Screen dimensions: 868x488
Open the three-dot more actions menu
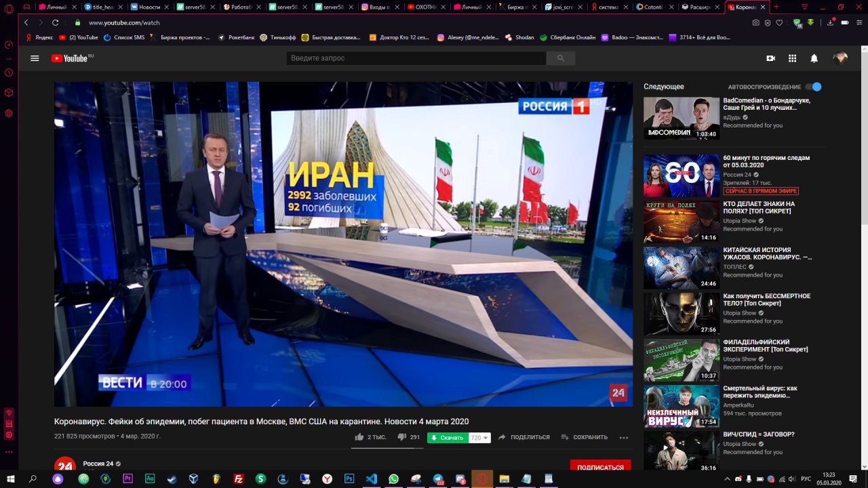[x=624, y=437]
